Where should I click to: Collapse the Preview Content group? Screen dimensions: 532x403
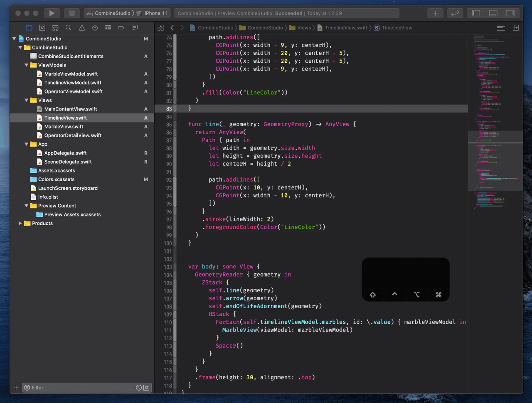point(27,206)
